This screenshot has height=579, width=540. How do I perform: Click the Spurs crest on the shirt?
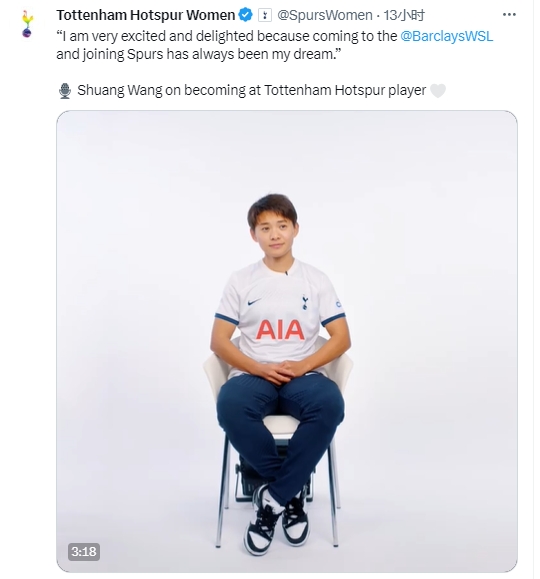tap(305, 302)
